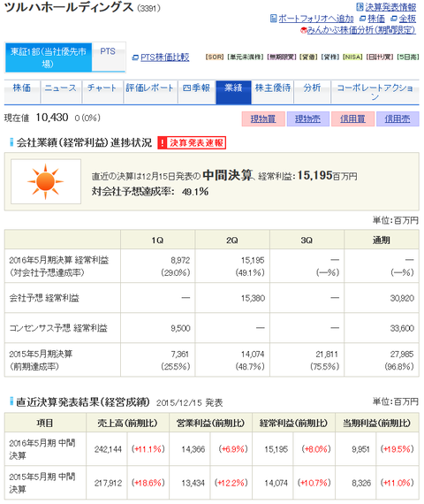Select the 東証1部(当社優先市場) market tab
424x504 pixels.
tap(49, 57)
